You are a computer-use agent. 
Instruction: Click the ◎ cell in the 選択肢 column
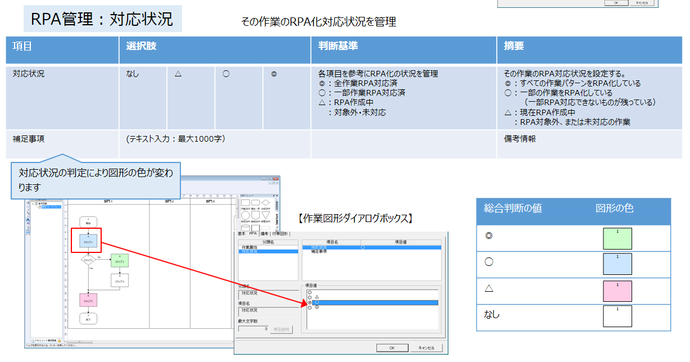pyautogui.click(x=286, y=98)
